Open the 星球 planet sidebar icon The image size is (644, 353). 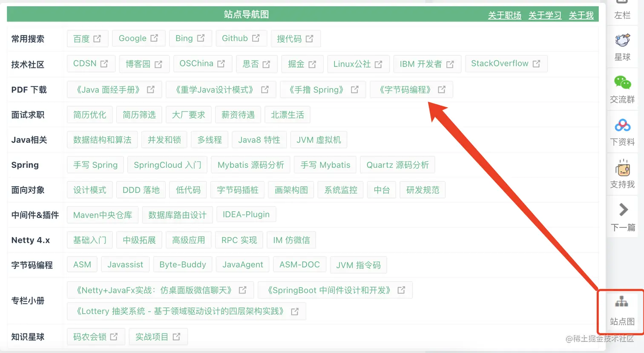click(x=622, y=41)
